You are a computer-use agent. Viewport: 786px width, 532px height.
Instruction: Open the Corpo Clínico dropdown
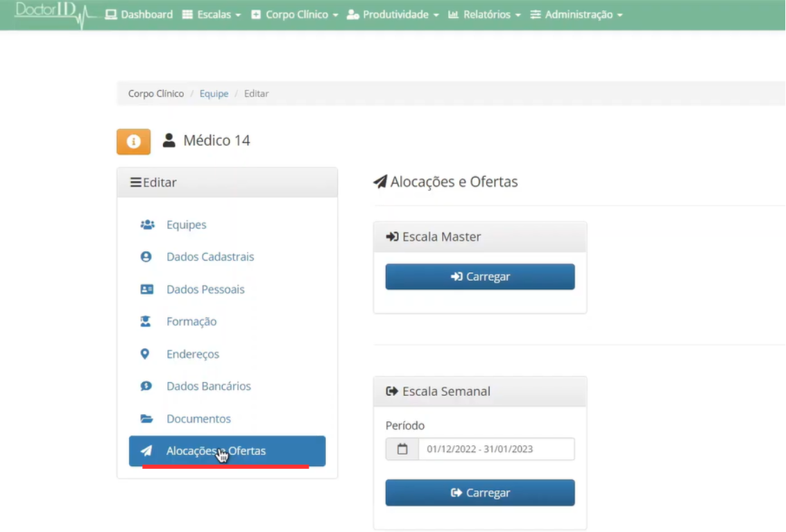click(295, 15)
